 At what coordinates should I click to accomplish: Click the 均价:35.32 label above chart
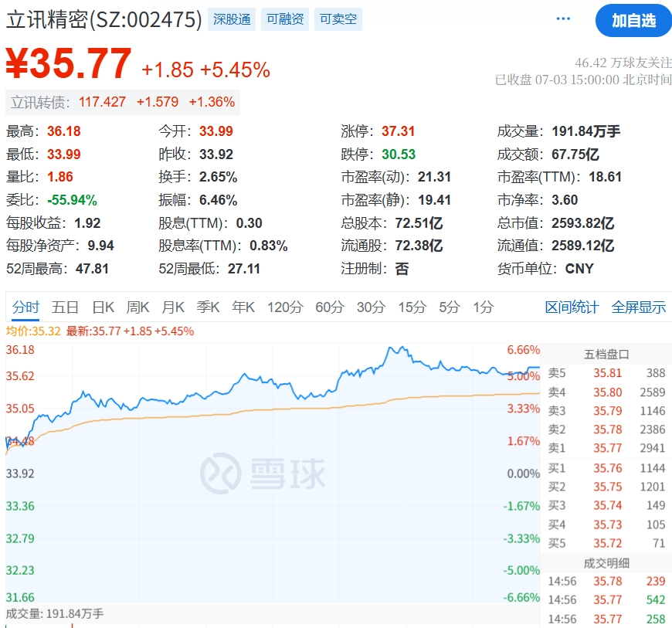33,331
